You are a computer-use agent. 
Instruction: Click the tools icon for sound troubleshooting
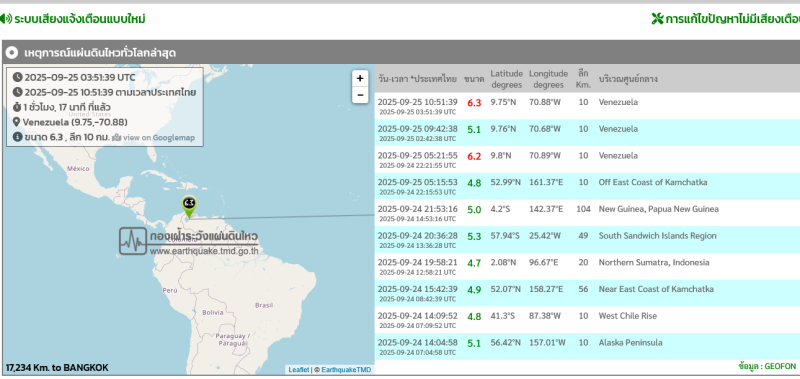(x=657, y=19)
